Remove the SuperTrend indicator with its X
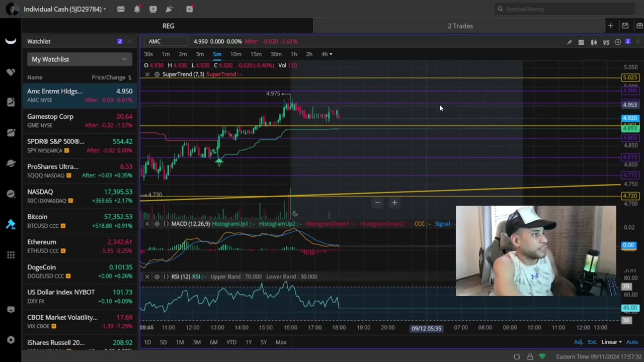The height and width of the screenshot is (362, 644). (x=147, y=74)
